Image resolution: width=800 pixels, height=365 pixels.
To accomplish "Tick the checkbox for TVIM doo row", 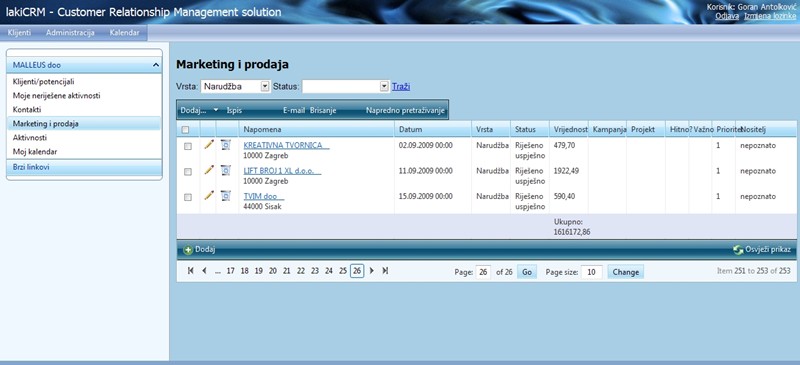I will [188, 197].
